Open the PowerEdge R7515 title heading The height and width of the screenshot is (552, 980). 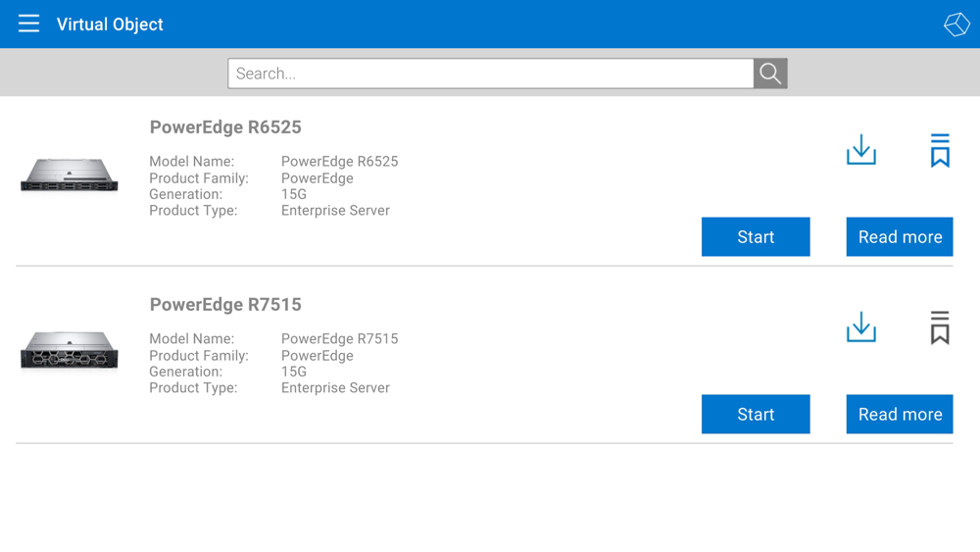225,305
